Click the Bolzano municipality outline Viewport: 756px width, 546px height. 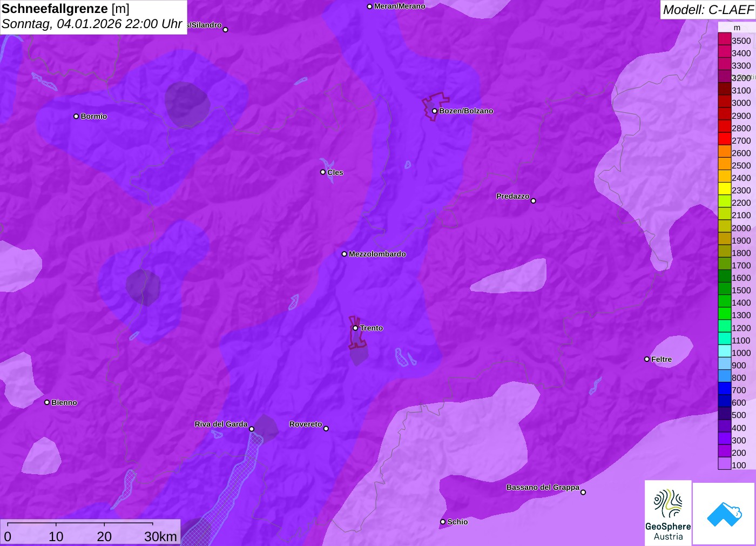(x=435, y=106)
